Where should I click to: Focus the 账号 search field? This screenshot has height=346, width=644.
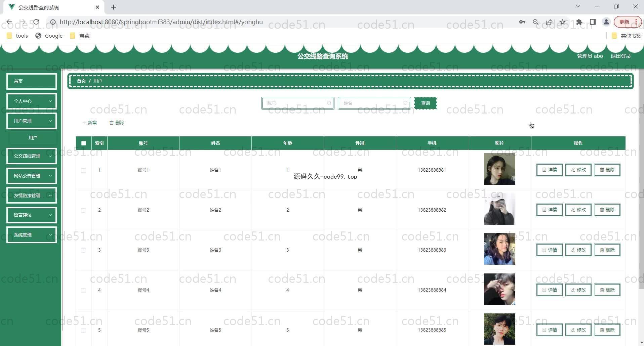point(297,103)
